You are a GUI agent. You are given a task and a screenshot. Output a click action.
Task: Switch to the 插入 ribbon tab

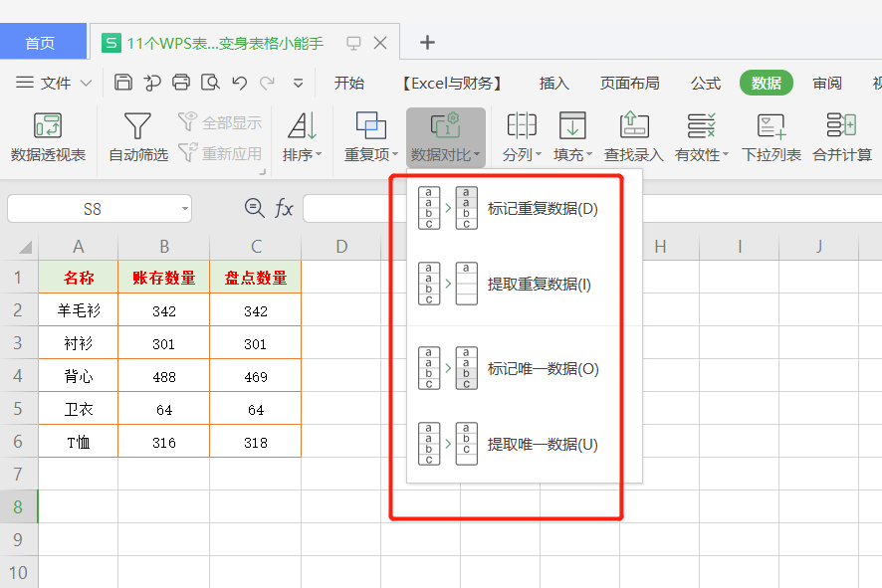553,84
